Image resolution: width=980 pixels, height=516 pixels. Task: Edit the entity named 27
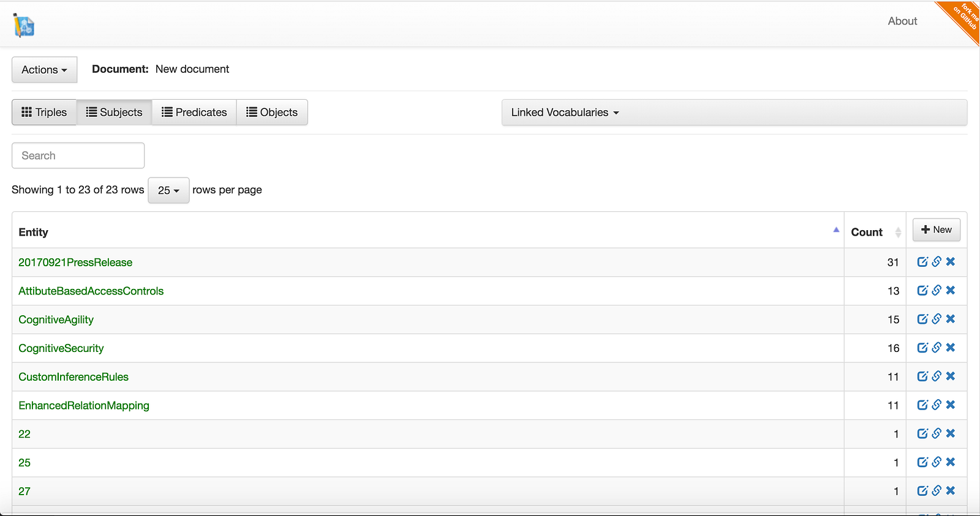[922, 491]
